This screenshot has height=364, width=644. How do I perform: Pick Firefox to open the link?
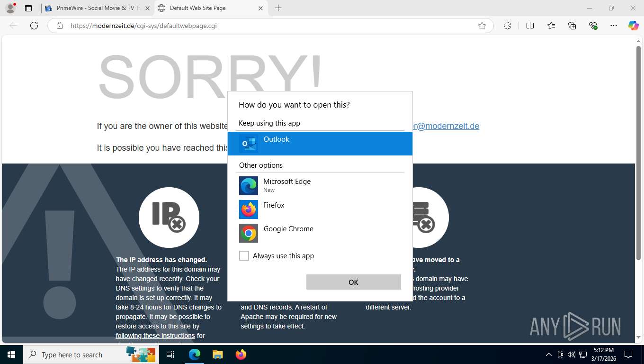point(320,209)
